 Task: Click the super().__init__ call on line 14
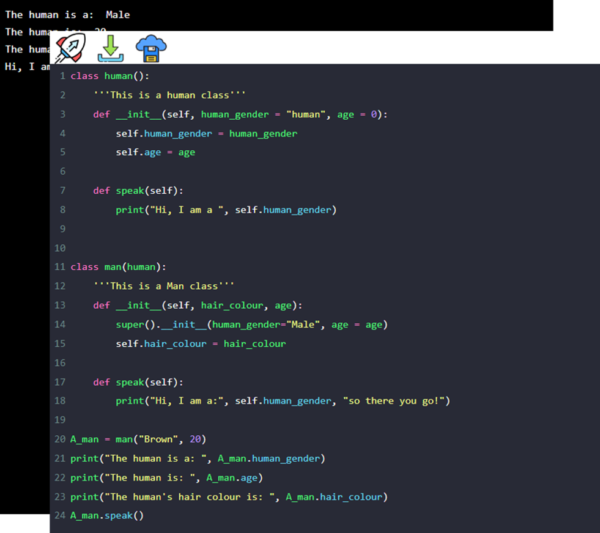(252, 324)
